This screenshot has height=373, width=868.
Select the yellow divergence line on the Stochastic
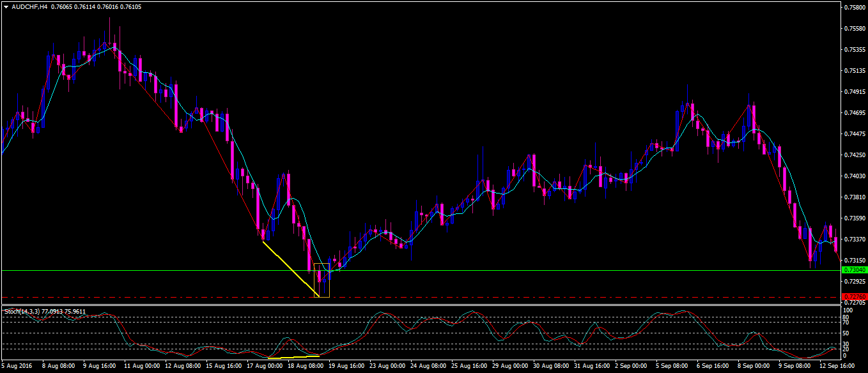(x=293, y=356)
